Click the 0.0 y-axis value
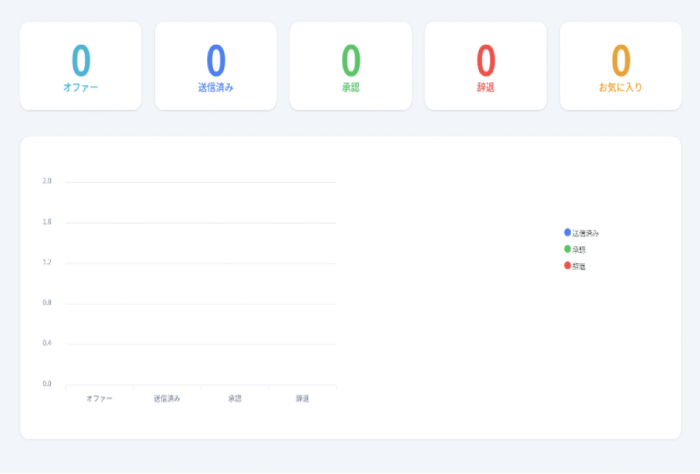700x474 pixels. [47, 384]
